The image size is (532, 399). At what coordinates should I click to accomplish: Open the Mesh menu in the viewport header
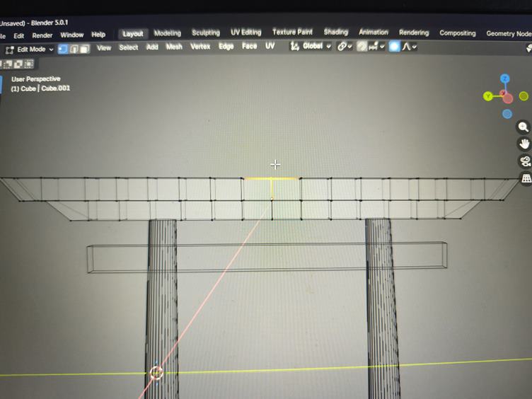coord(174,47)
